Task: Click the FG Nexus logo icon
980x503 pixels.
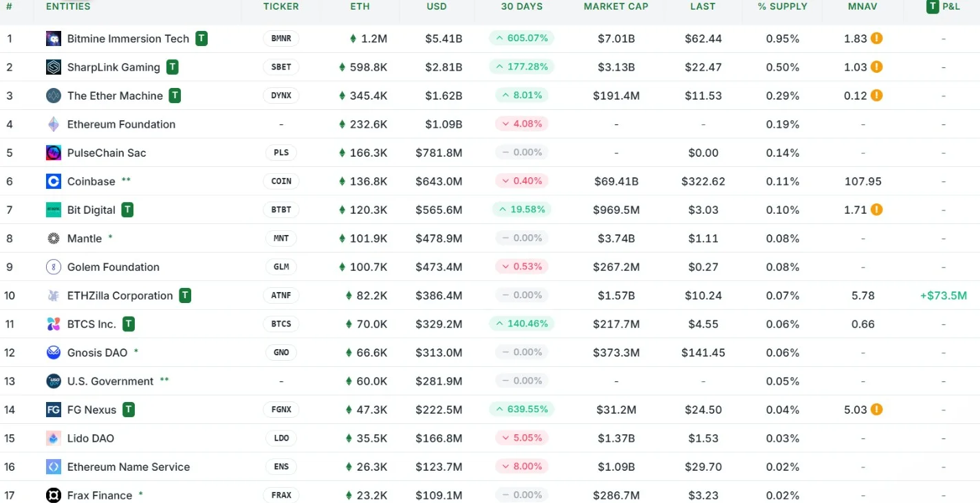Action: pyautogui.click(x=54, y=410)
